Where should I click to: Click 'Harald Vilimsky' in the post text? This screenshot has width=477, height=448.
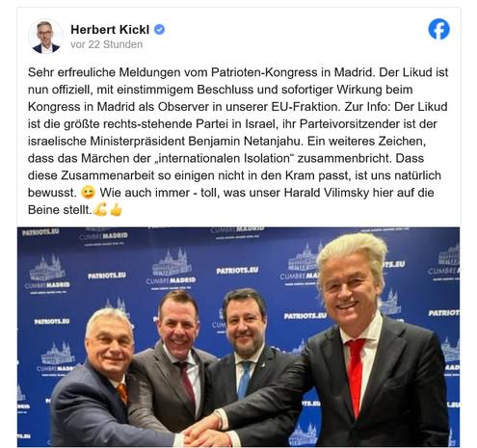pos(327,193)
